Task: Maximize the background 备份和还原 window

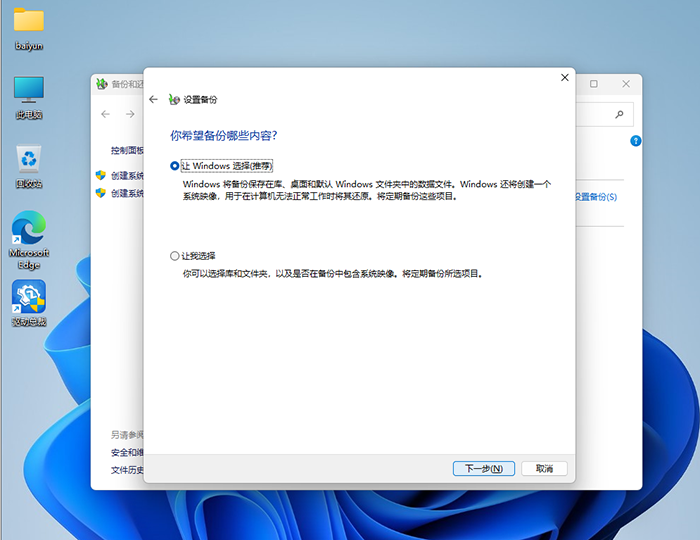Action: pos(594,84)
